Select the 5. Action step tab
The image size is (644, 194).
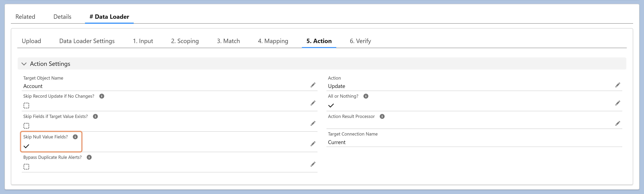click(x=319, y=41)
